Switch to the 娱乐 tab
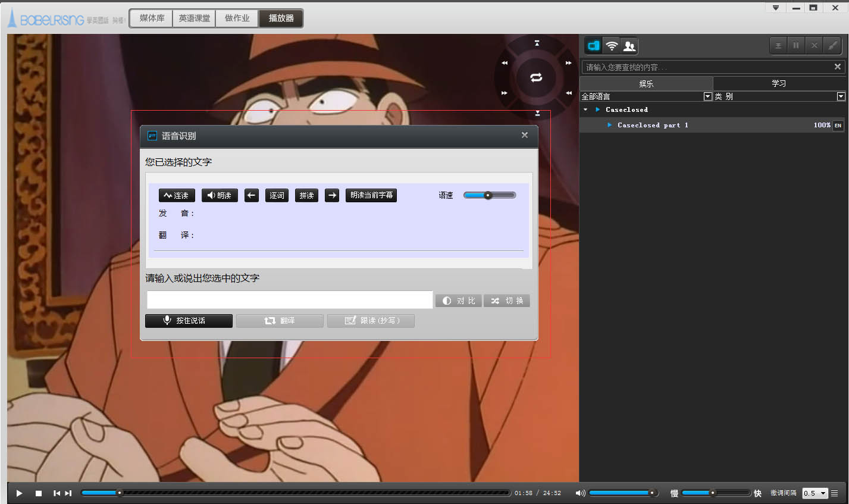Viewport: 849px width, 504px height. [646, 83]
